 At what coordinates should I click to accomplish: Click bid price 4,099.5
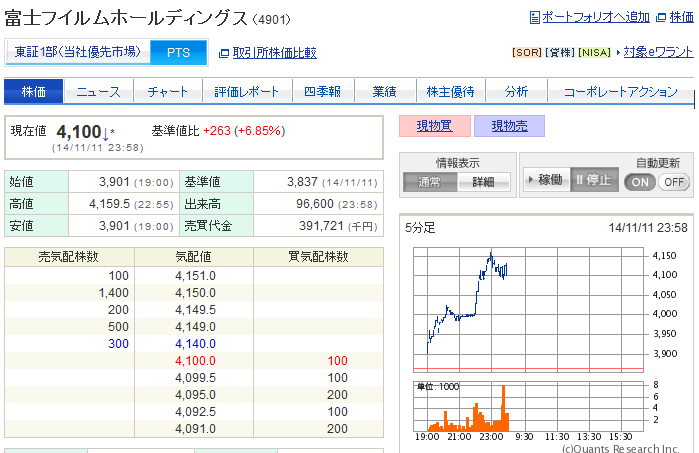click(x=195, y=378)
